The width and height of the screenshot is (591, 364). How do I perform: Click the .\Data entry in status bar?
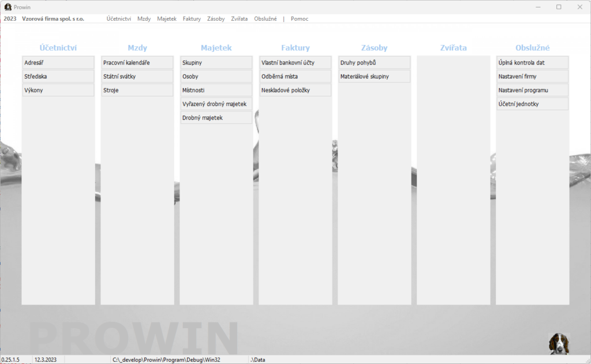click(258, 360)
